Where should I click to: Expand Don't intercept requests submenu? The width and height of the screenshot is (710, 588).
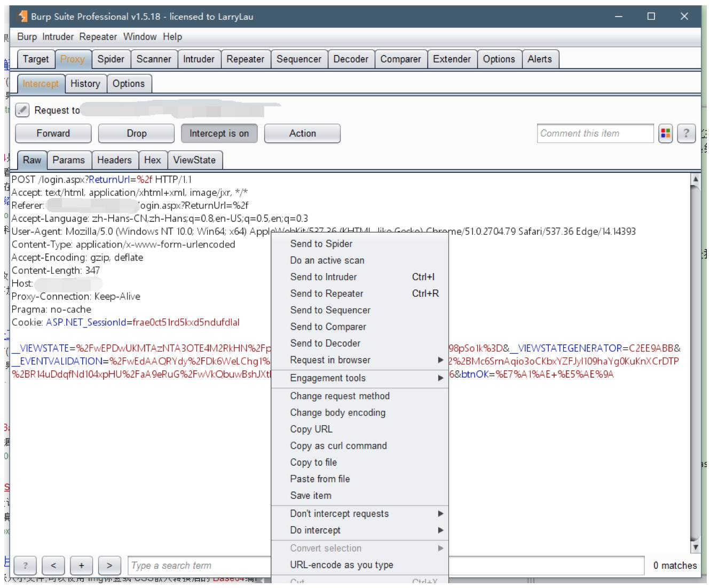360,513
